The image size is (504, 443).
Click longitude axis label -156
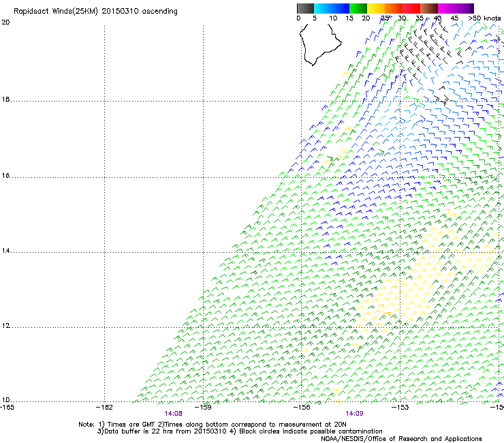[x=302, y=408]
